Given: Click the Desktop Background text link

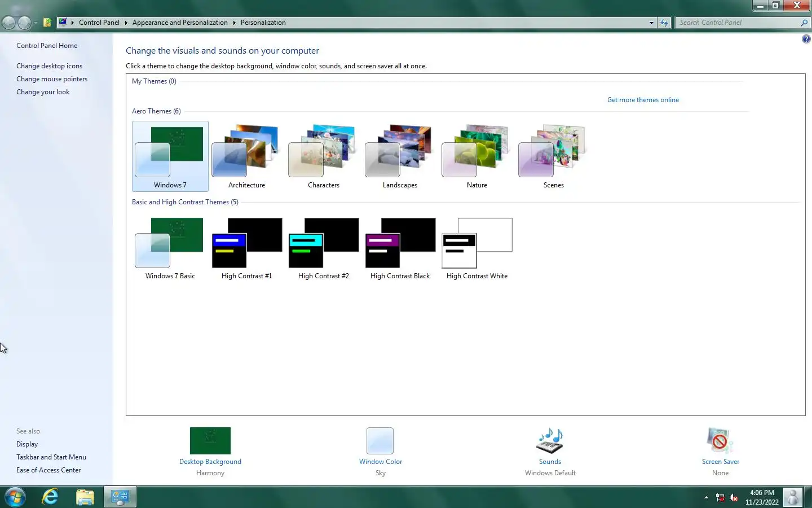Looking at the screenshot, I should point(210,462).
